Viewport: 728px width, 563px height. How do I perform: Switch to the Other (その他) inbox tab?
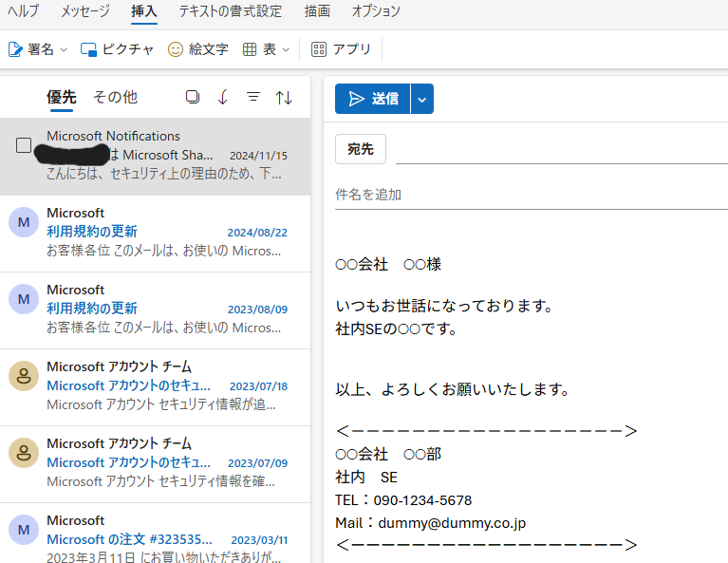click(x=115, y=97)
